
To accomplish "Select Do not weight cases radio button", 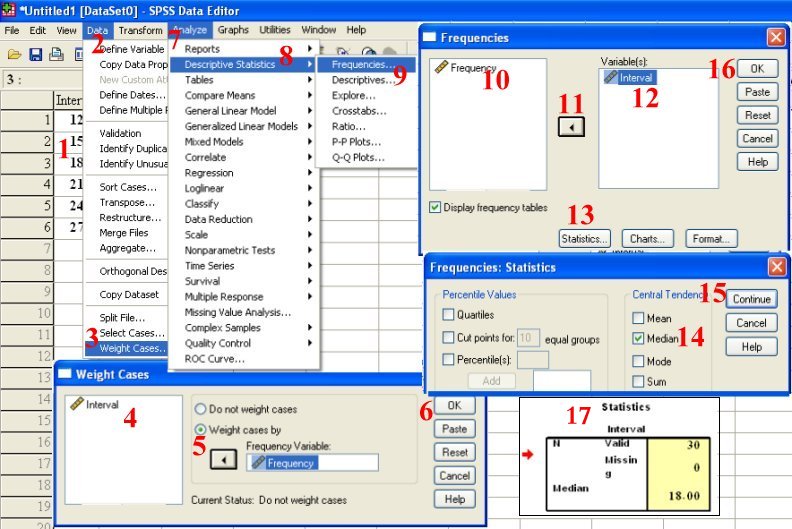I will [x=201, y=409].
